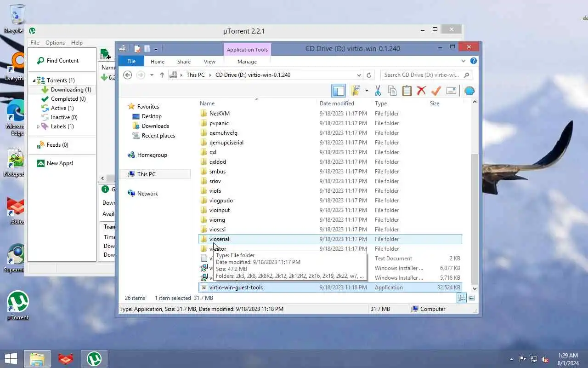Switch to large icons view in status bar
The width and height of the screenshot is (588, 368).
click(x=472, y=298)
